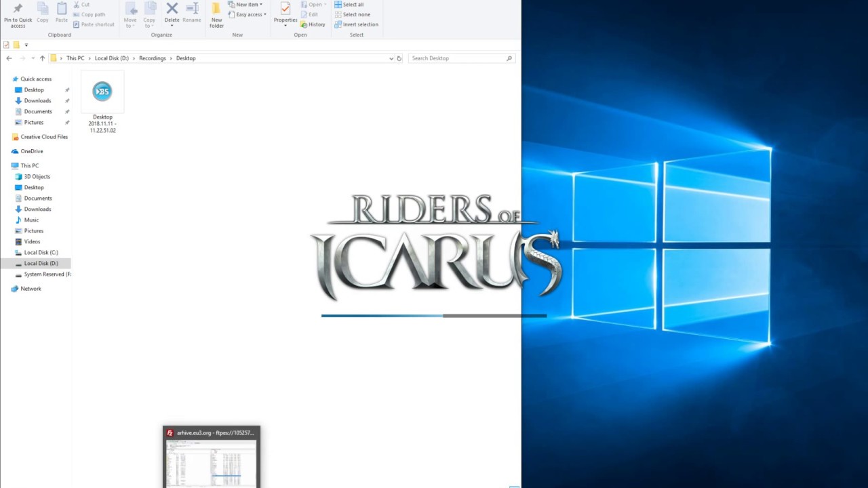Click the Delete X icon
Image resolution: width=868 pixels, height=488 pixels.
coord(172,8)
